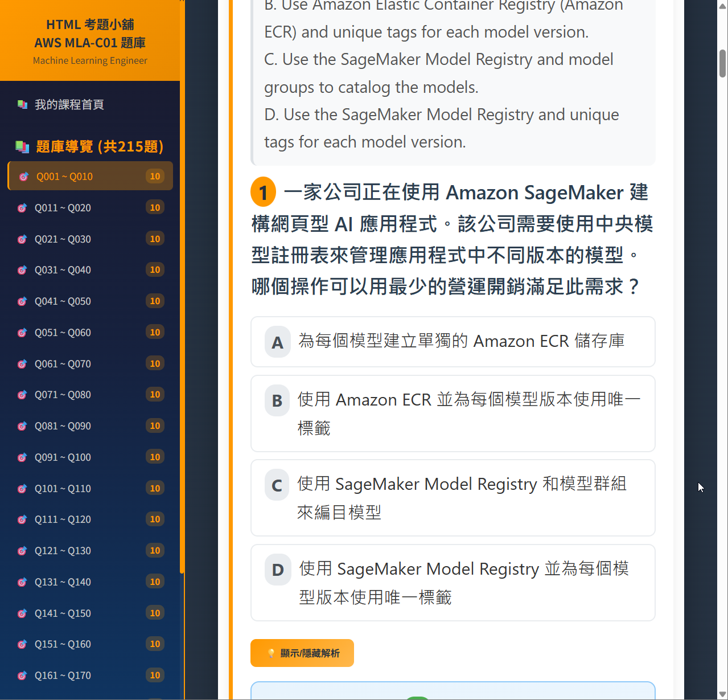This screenshot has width=728, height=700.
Task: Select question range Q031 ~ Q040
Action: tap(90, 269)
